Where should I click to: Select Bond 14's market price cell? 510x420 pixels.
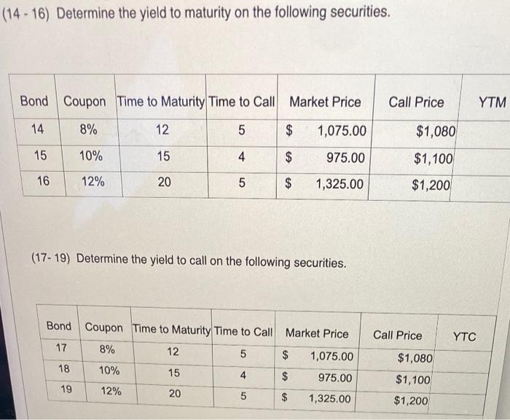pos(342,132)
